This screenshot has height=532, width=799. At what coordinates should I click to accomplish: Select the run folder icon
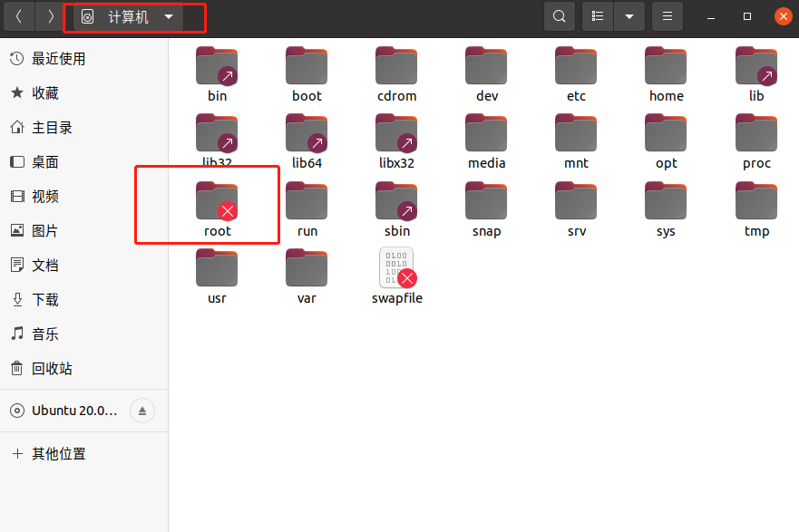pyautogui.click(x=307, y=201)
